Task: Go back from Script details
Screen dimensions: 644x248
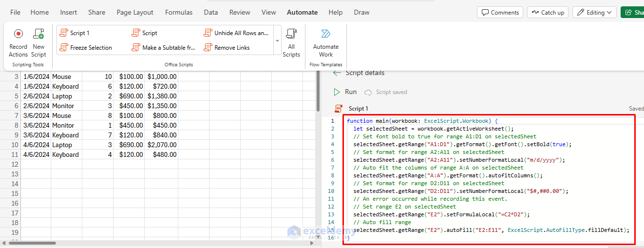Action: tap(336, 73)
